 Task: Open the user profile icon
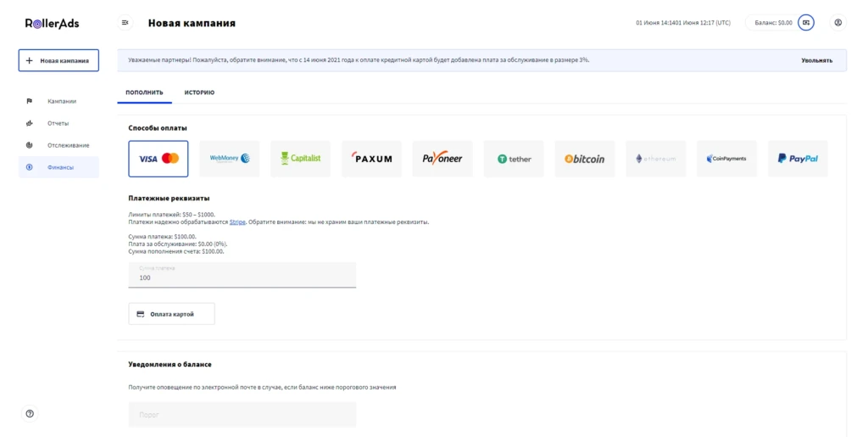pos(838,23)
